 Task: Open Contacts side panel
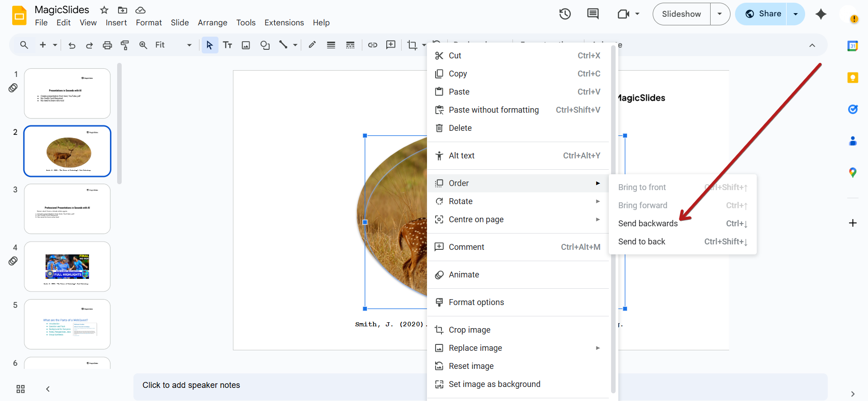tap(853, 141)
